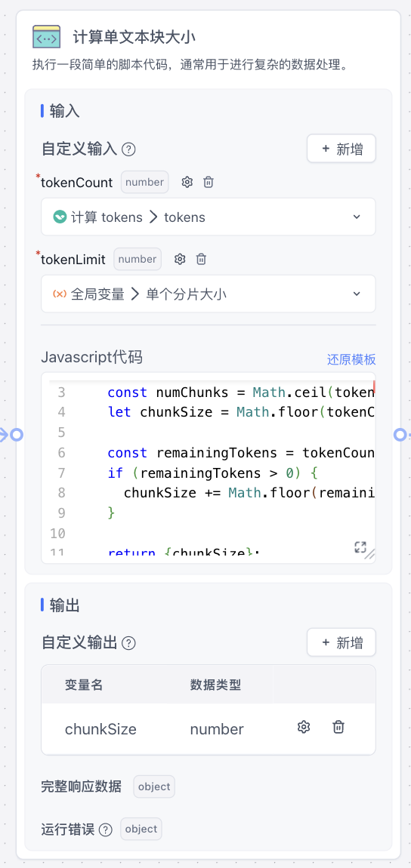Open settings gear for tokenLimit
The width and height of the screenshot is (411, 868).
(x=180, y=259)
